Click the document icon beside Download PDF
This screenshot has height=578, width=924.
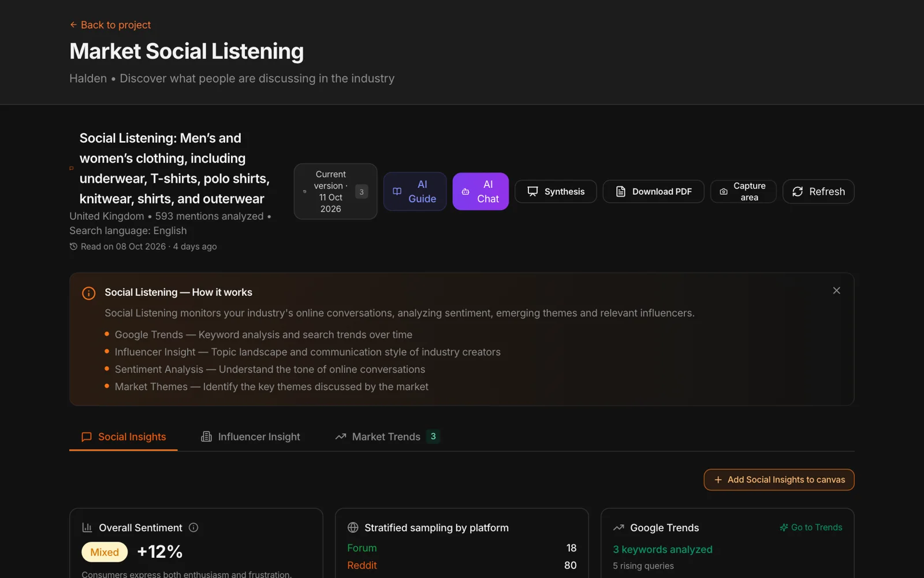(621, 191)
